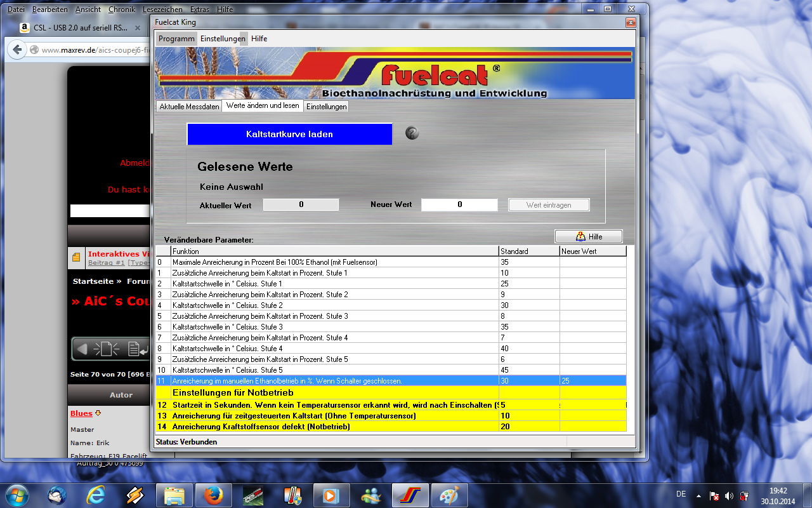Switch to the Aktuelle Messdaten tab

189,107
